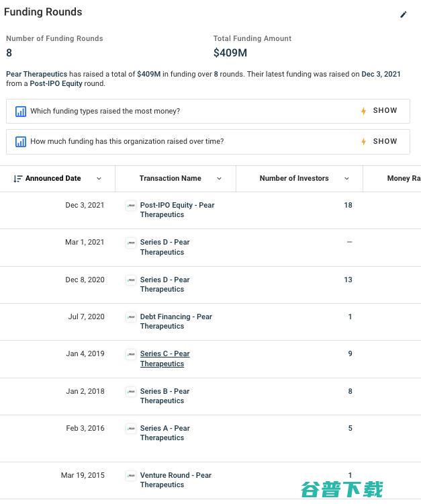Click the Funding Rounds section heading
This screenshot has width=421, height=504.
[x=43, y=12]
